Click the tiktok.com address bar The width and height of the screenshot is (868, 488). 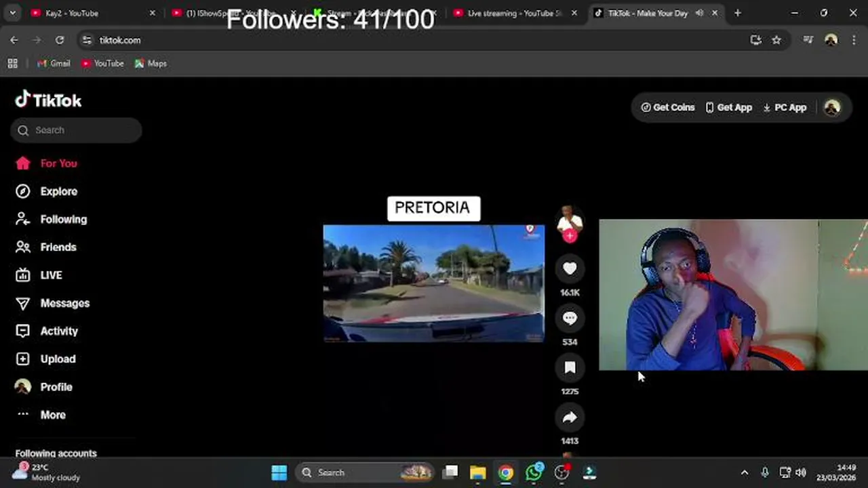420,40
